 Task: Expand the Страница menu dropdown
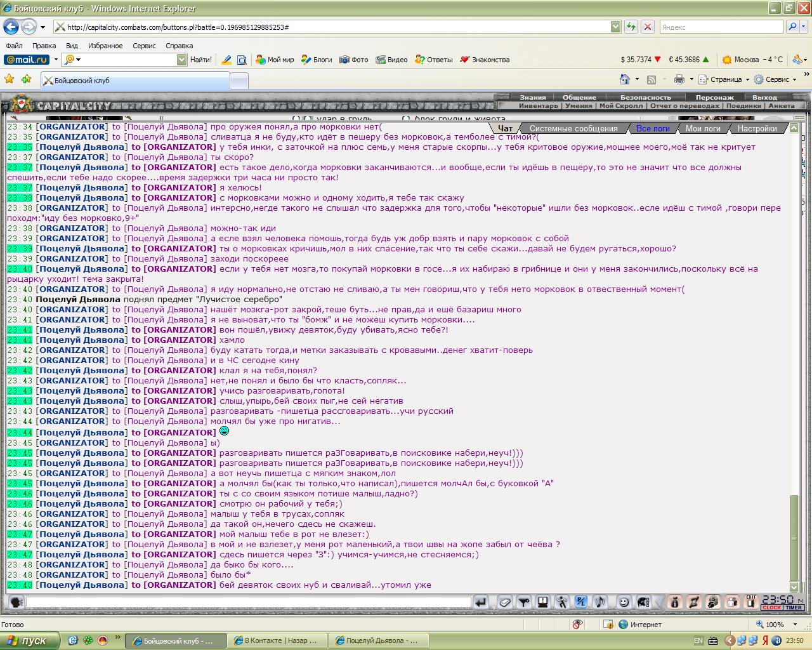click(747, 79)
